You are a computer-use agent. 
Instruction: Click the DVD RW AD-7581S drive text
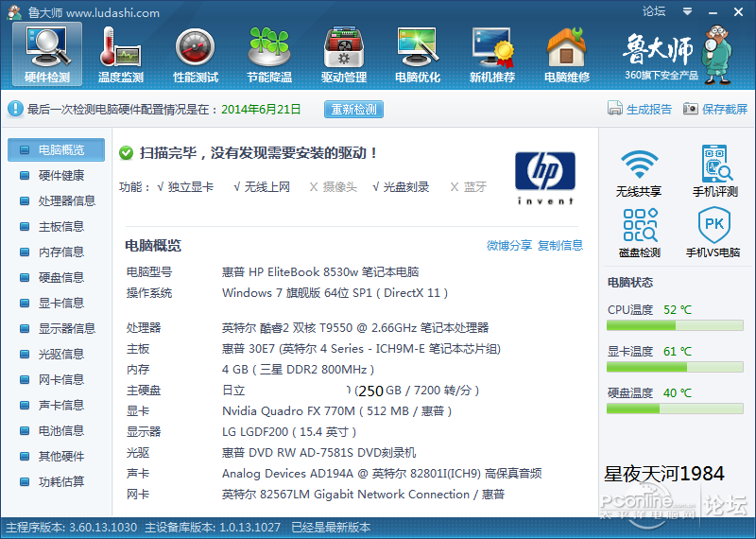pos(318,453)
